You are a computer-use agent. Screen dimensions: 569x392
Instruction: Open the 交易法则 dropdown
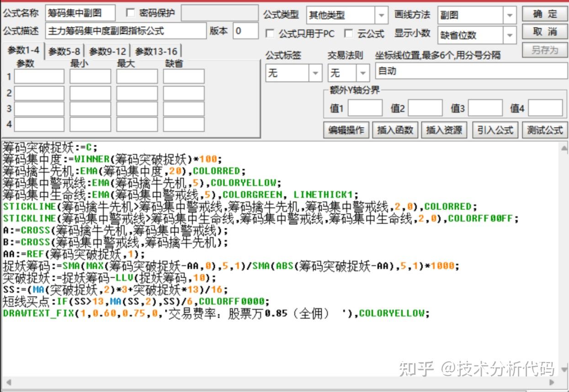tap(363, 73)
